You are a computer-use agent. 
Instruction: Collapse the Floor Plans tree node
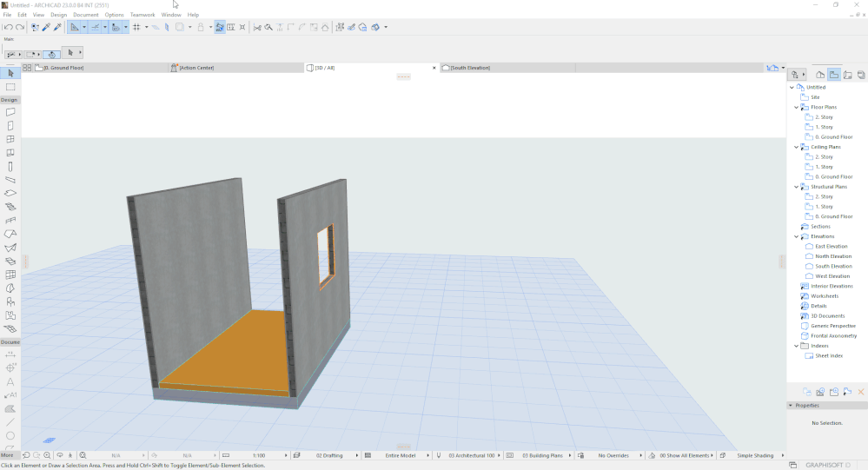pos(795,108)
